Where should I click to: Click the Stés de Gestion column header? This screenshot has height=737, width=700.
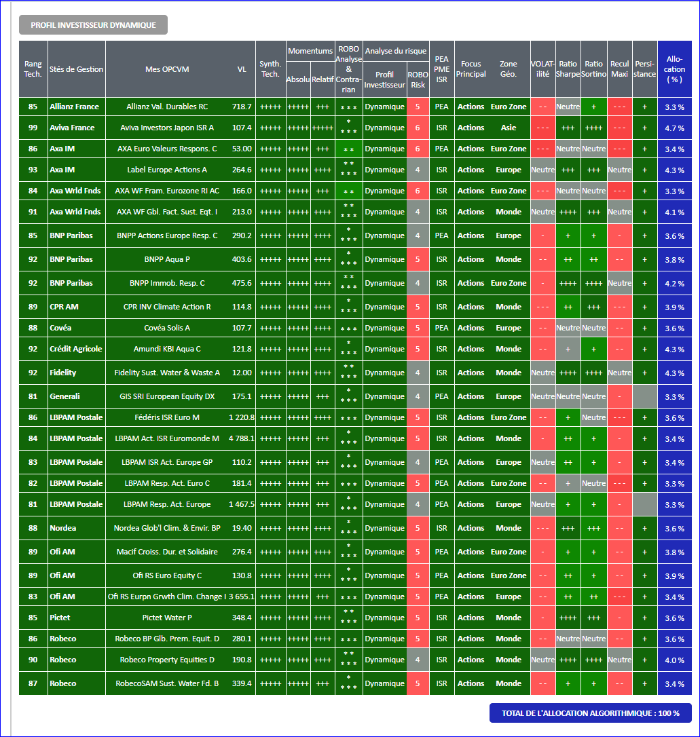coord(76,69)
